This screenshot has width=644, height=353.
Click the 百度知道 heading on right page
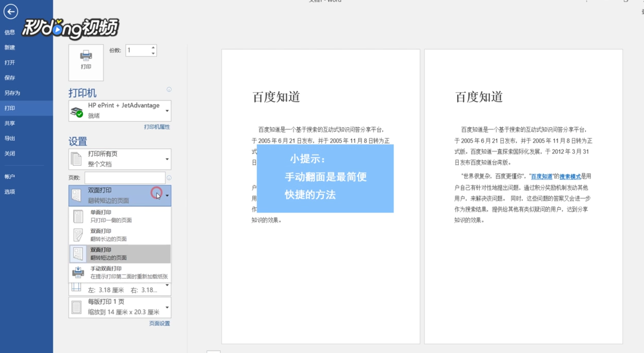click(479, 97)
